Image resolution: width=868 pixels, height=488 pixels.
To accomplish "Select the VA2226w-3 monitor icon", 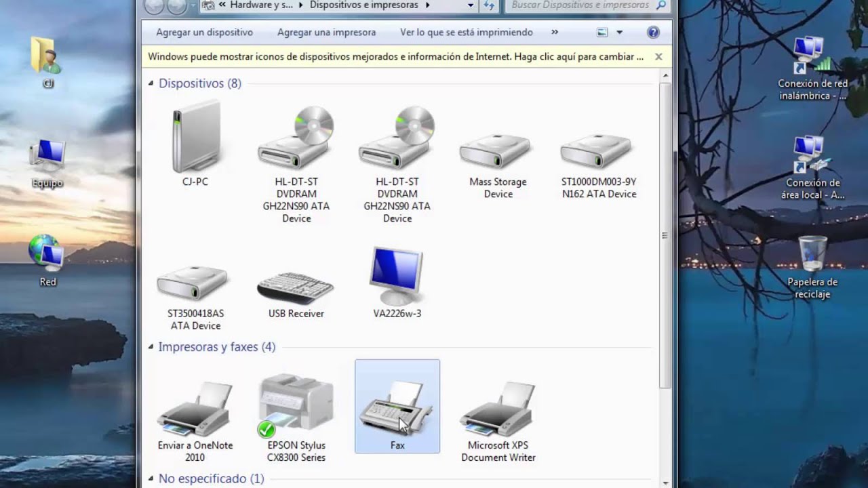I will click(x=397, y=277).
